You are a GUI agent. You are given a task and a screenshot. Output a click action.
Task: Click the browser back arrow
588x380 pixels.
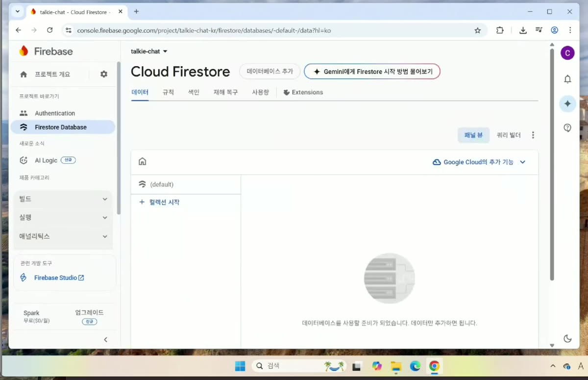(18, 30)
